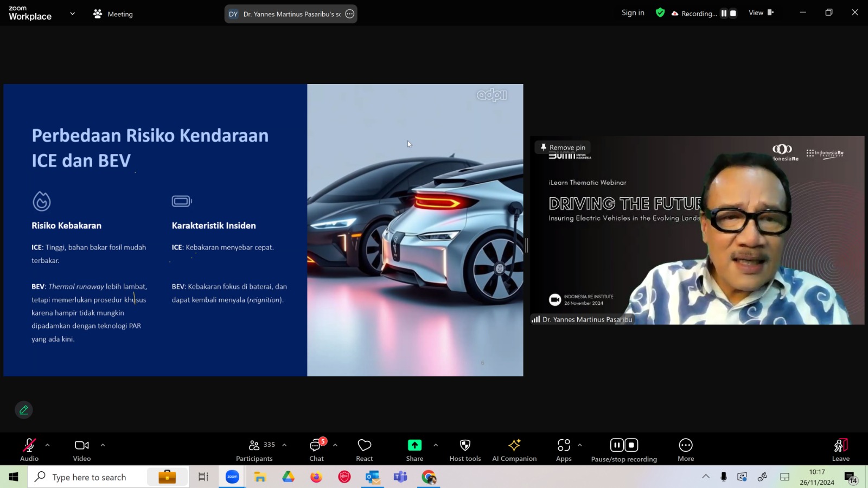Image resolution: width=868 pixels, height=488 pixels.
Task: Click the Leave meeting button
Action: point(841,450)
